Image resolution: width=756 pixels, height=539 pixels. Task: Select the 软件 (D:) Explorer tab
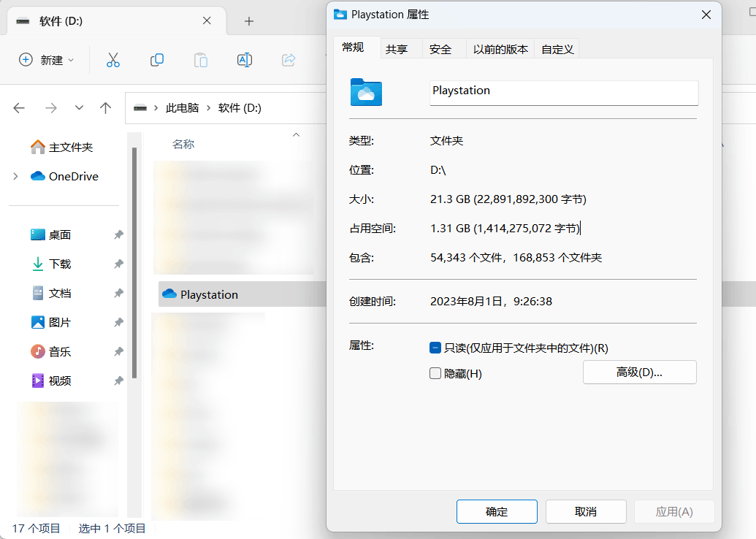pyautogui.click(x=115, y=21)
